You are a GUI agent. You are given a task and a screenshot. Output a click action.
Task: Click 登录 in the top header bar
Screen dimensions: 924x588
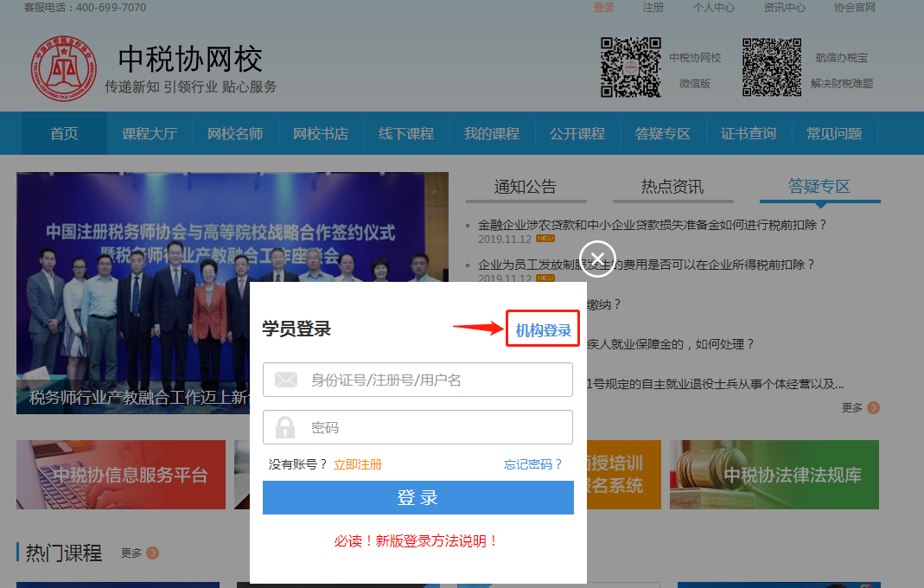pyautogui.click(x=604, y=8)
